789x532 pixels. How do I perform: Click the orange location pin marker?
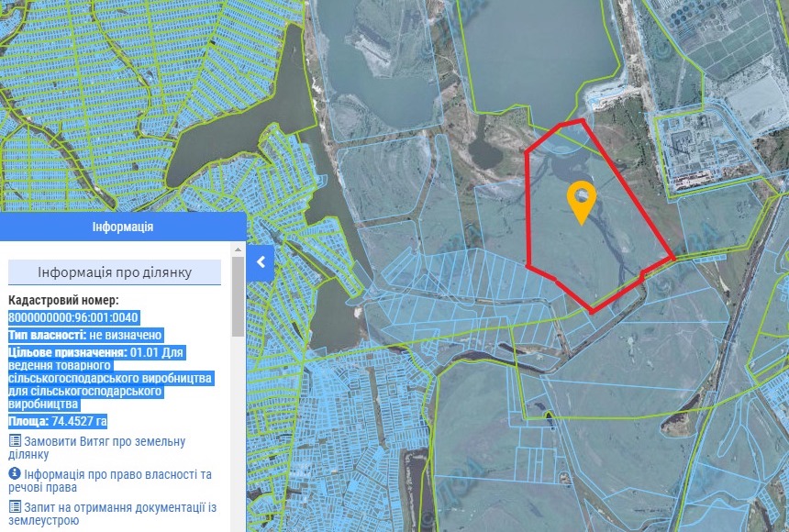point(581,201)
